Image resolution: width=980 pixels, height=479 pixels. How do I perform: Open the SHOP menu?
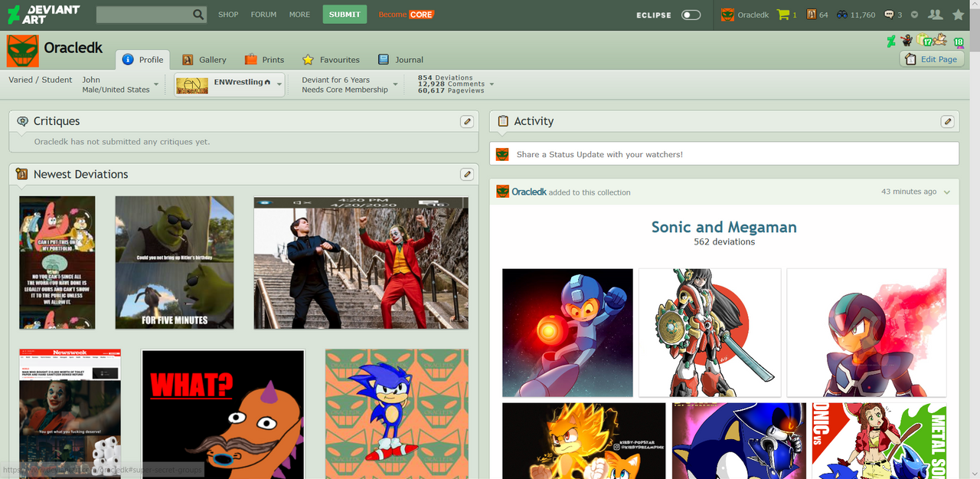click(x=228, y=15)
